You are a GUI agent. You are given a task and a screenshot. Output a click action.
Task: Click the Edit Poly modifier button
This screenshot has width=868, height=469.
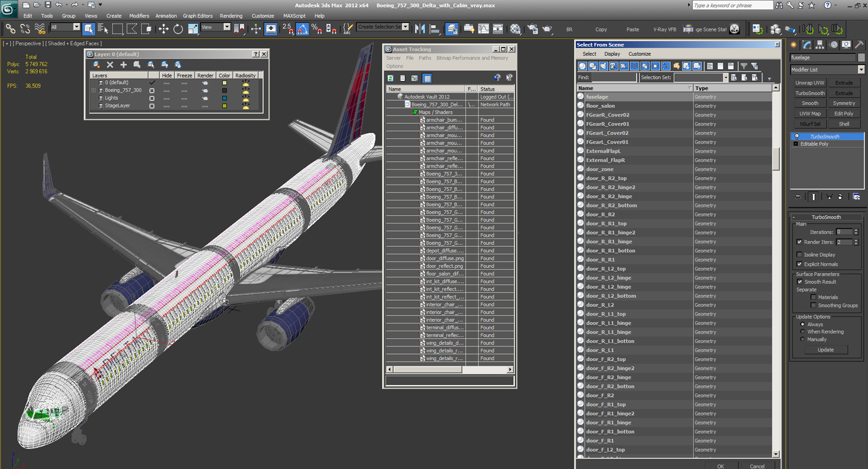(844, 114)
